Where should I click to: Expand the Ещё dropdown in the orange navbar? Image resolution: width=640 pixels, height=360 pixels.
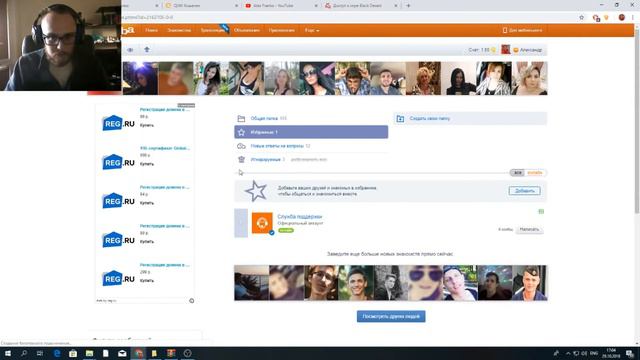pos(312,30)
